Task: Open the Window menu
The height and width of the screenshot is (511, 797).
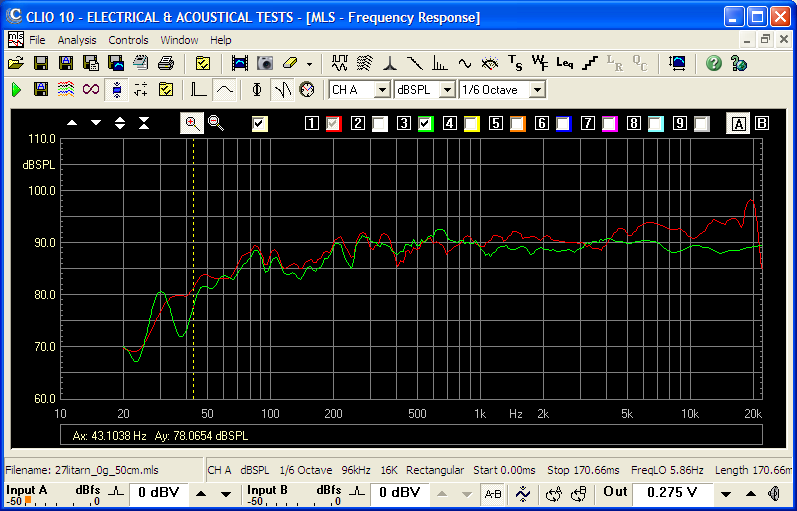Action: point(179,40)
